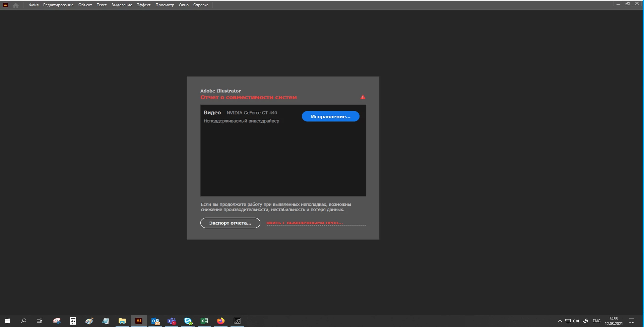Open Windows search from the taskbar
Image resolution: width=644 pixels, height=327 pixels.
pyautogui.click(x=23, y=321)
